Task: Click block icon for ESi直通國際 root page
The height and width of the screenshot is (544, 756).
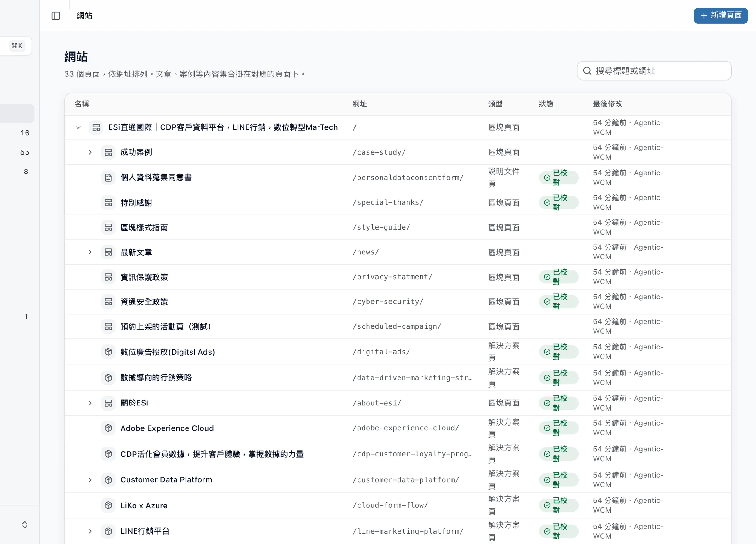Action: [x=96, y=127]
